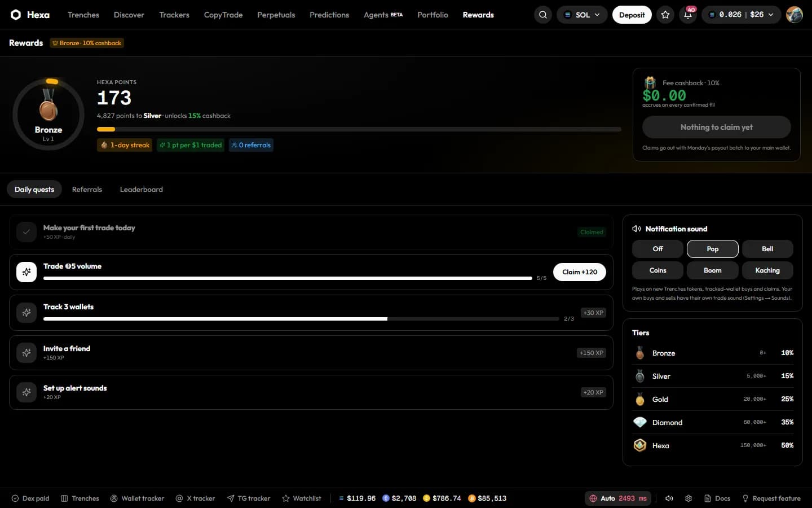This screenshot has width=812, height=508.
Task: Open Watchlist in status bar
Action: click(302, 498)
